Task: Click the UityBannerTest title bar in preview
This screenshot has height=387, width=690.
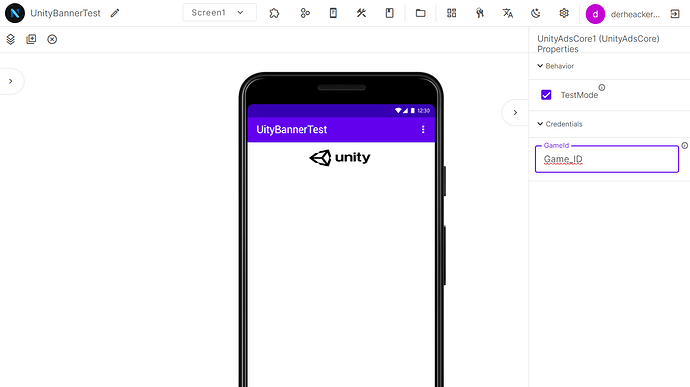Action: pyautogui.click(x=341, y=129)
